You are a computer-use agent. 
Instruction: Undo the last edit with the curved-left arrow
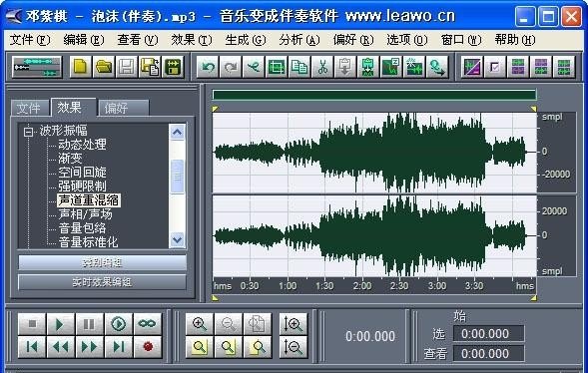coord(208,67)
